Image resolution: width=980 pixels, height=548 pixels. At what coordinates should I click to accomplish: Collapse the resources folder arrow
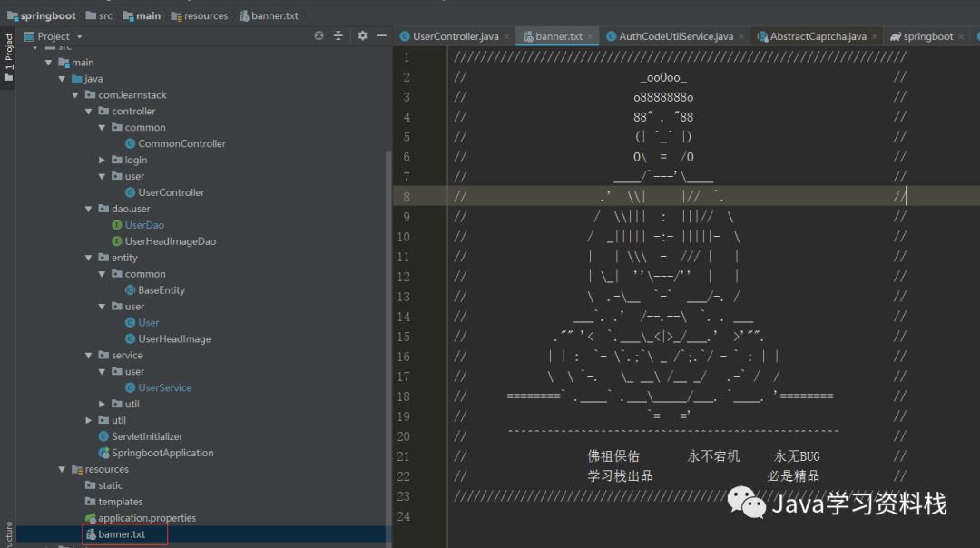point(62,469)
